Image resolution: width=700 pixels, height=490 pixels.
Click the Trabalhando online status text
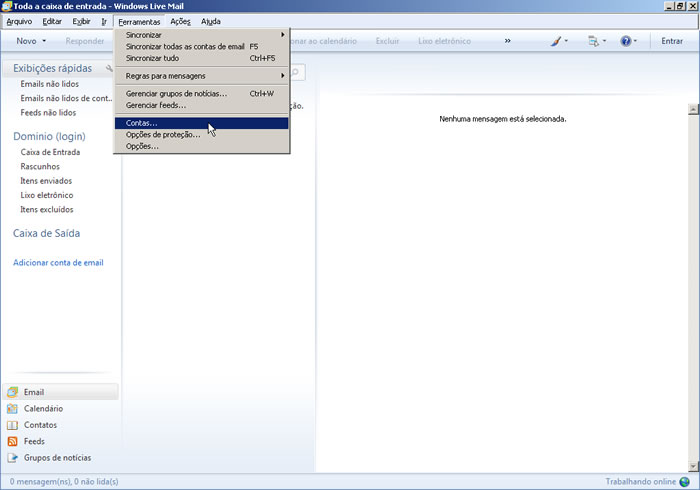641,482
